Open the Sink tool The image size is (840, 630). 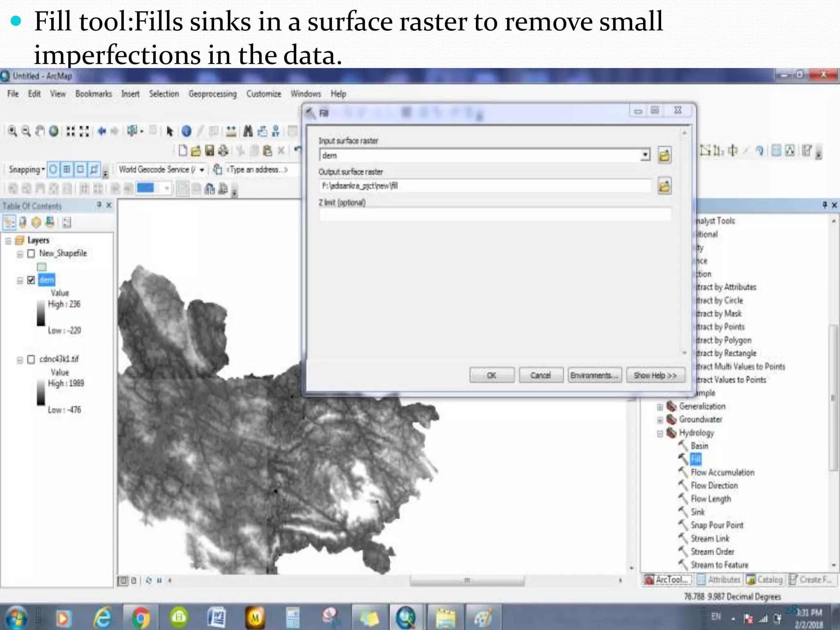coord(697,512)
